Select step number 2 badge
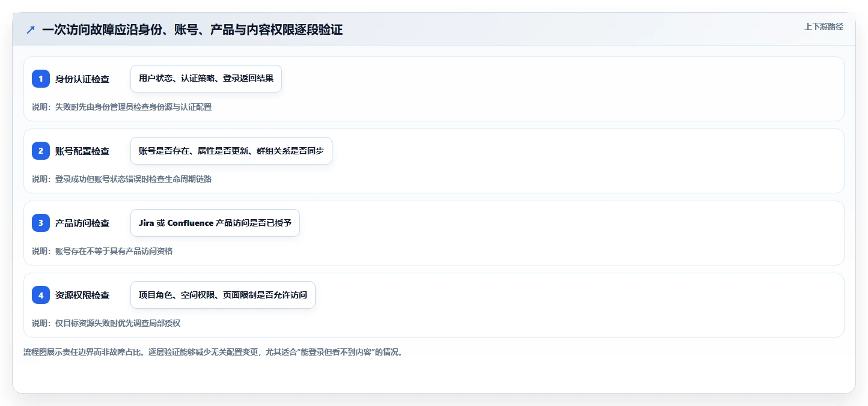 (41, 151)
